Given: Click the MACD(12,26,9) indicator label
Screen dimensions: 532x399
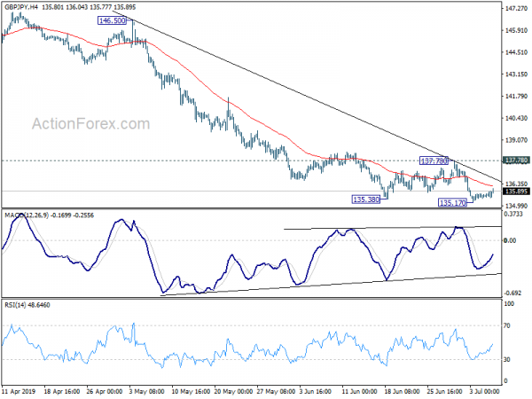Looking at the screenshot, I should 27,215.
